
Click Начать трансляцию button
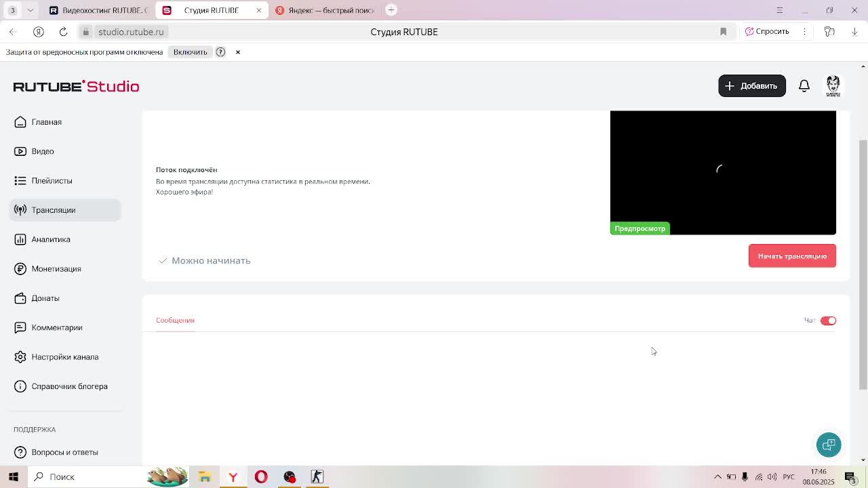tap(792, 256)
